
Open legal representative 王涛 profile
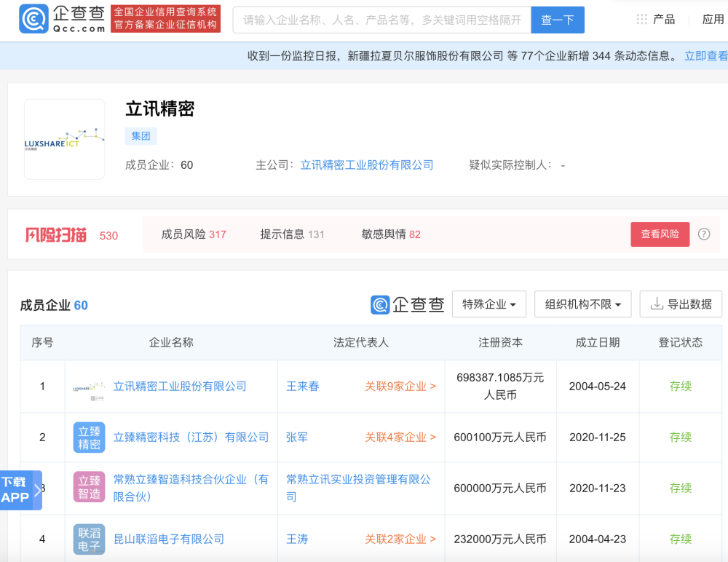(297, 539)
